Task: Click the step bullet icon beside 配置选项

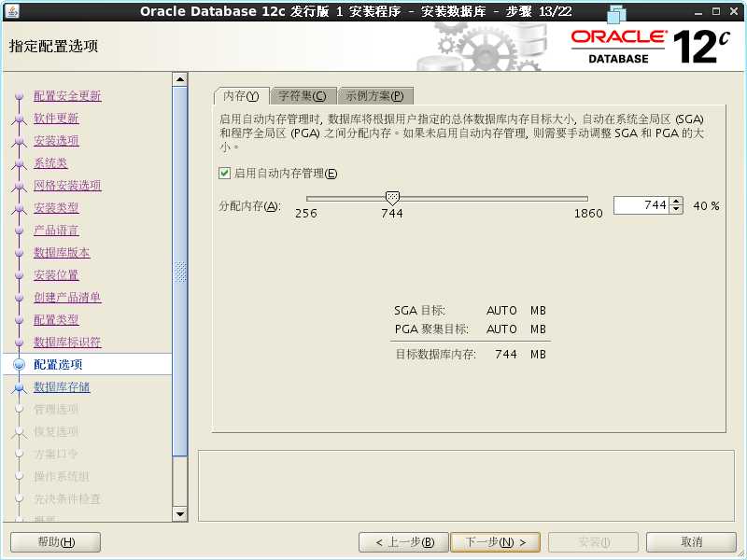Action: tap(19, 364)
